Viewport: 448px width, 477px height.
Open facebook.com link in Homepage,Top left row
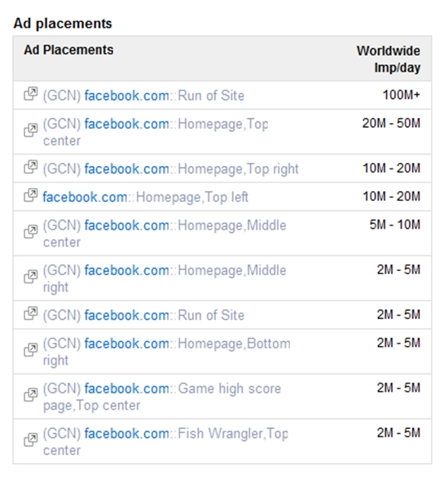[85, 197]
